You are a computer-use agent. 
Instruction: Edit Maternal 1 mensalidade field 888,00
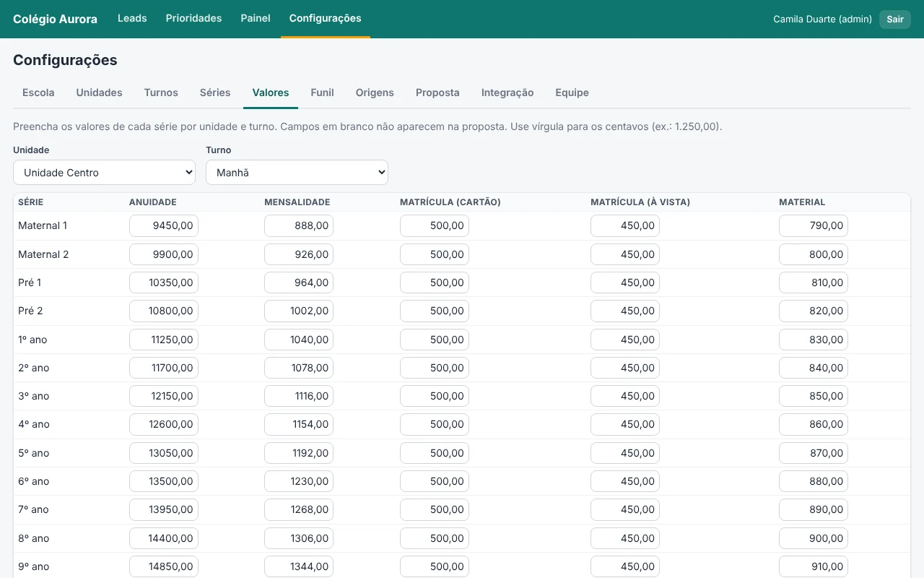299,225
